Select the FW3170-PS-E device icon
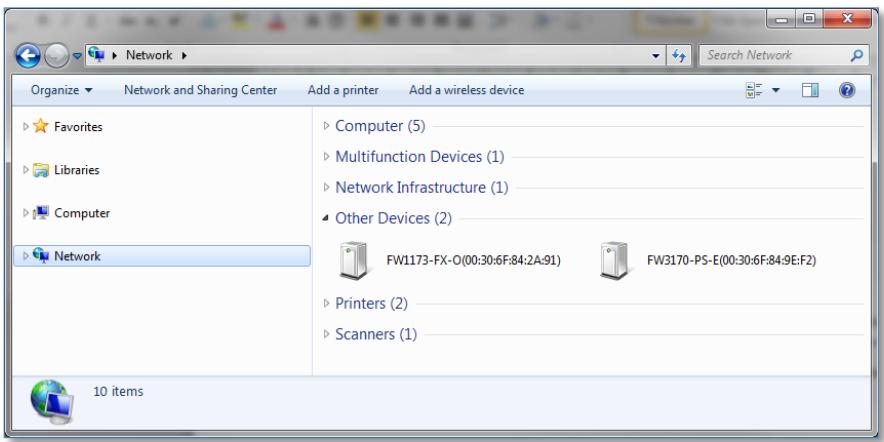 pyautogui.click(x=615, y=260)
